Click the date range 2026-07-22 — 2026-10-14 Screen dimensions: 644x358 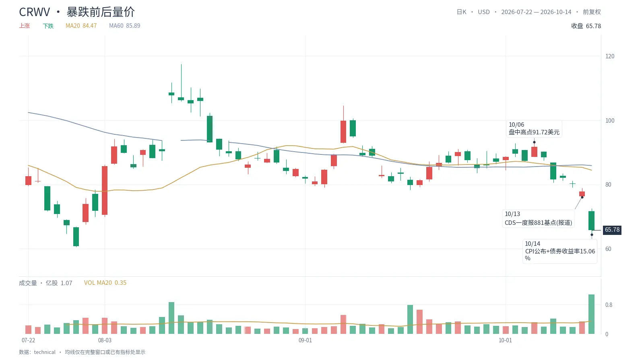(536, 12)
